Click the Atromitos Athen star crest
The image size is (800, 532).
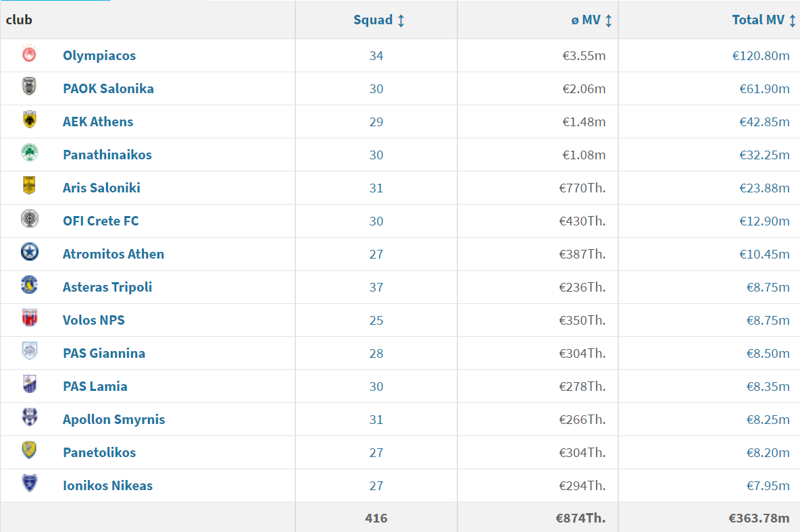[29, 252]
